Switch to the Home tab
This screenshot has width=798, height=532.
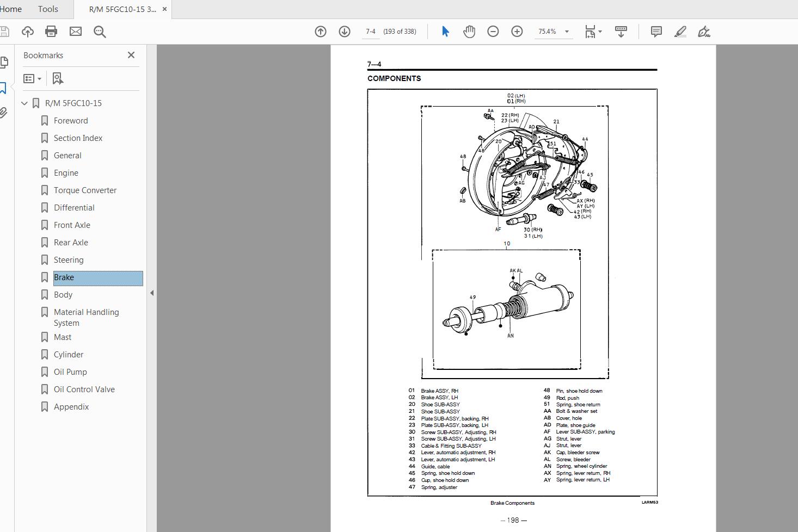[10, 9]
